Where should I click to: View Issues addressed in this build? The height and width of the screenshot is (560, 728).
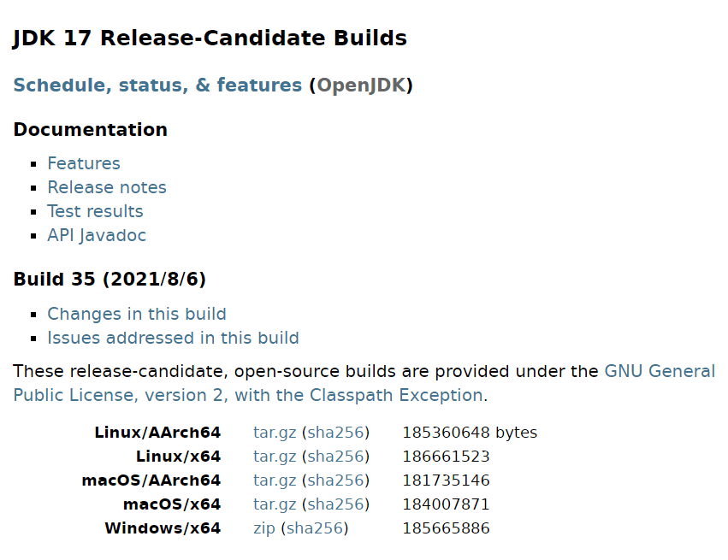pyautogui.click(x=173, y=338)
